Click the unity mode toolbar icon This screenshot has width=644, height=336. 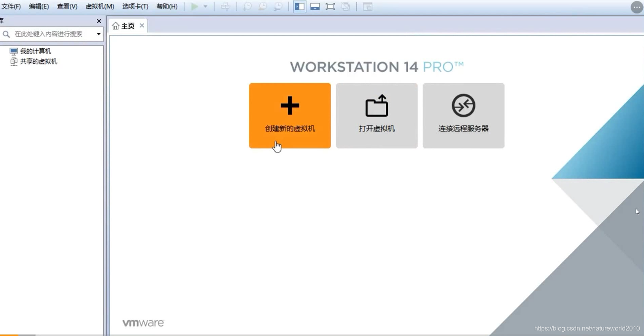click(x=346, y=6)
